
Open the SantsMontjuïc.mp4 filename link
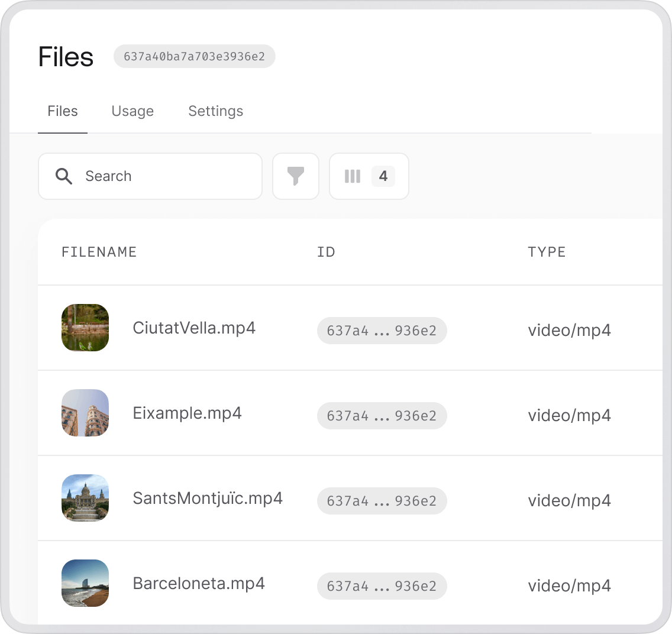208,498
